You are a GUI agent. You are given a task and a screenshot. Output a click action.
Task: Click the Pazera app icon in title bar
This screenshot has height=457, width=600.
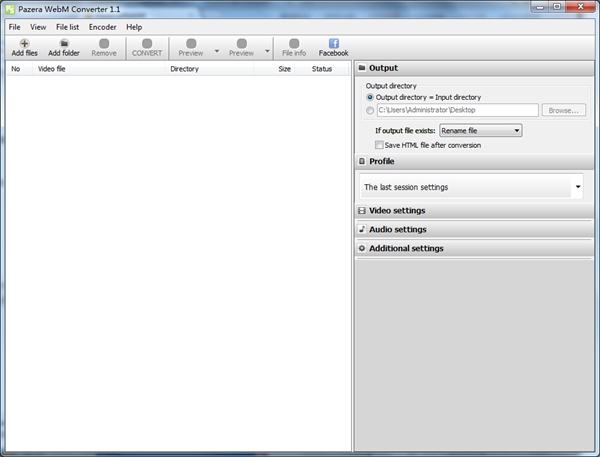[x=9, y=8]
